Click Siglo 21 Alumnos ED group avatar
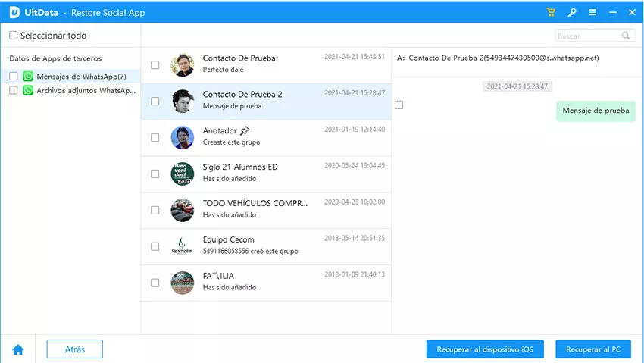This screenshot has height=363, width=644. tap(183, 174)
